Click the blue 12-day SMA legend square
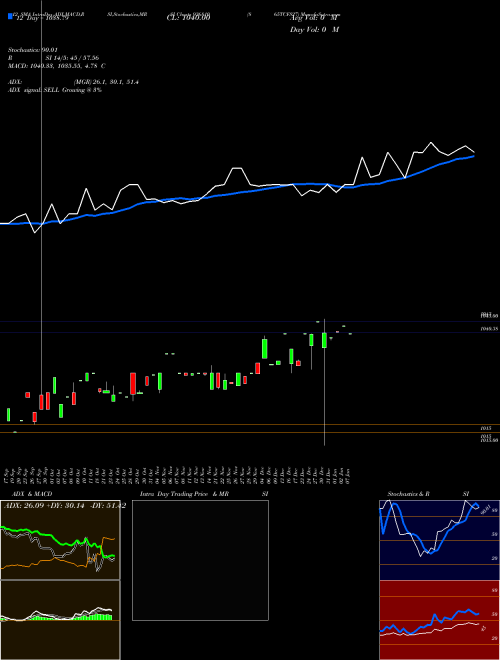This screenshot has width=500, height=660. coord(11,16)
